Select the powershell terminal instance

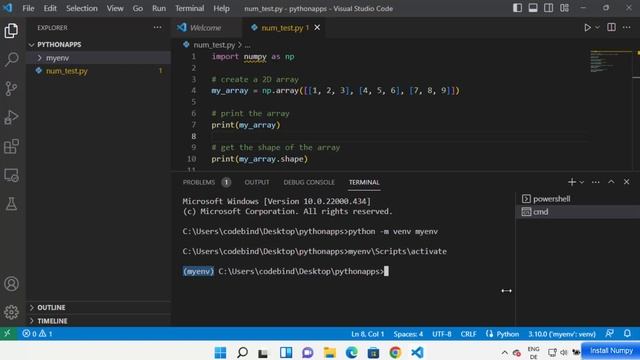coord(578,199)
